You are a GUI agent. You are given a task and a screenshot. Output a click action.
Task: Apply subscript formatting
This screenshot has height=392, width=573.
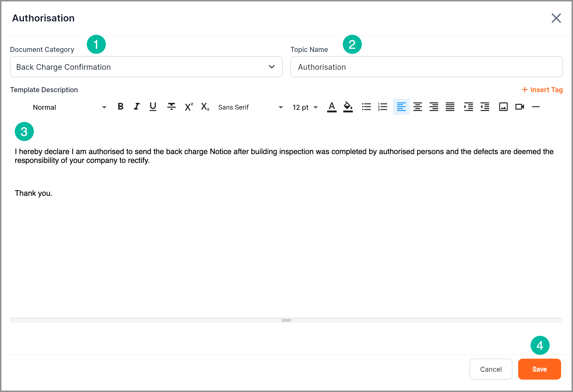(x=205, y=107)
